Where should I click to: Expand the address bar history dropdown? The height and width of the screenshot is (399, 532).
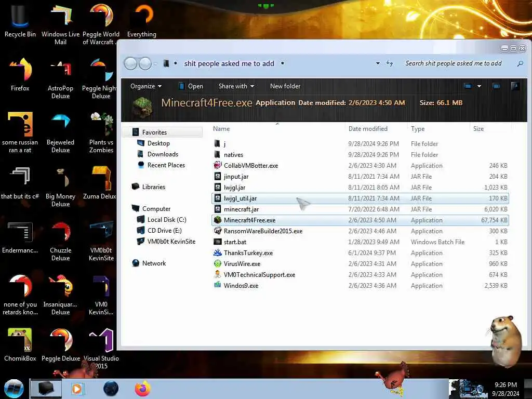point(378,63)
